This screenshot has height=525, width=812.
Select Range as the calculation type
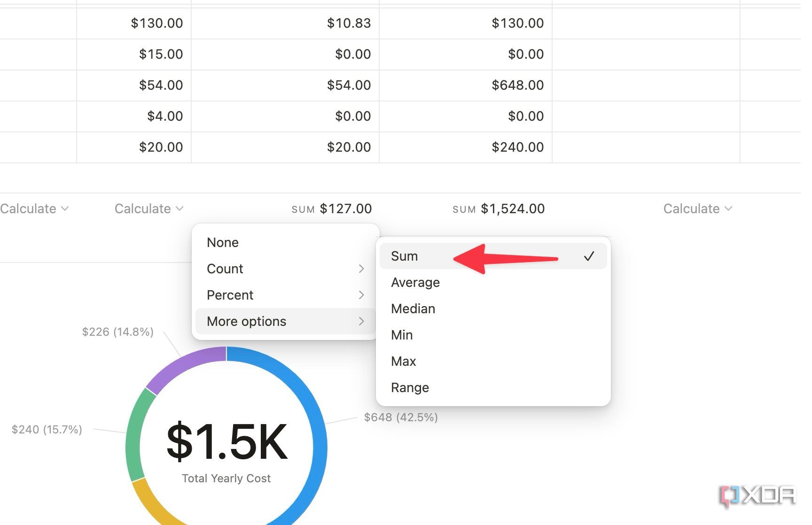(409, 387)
